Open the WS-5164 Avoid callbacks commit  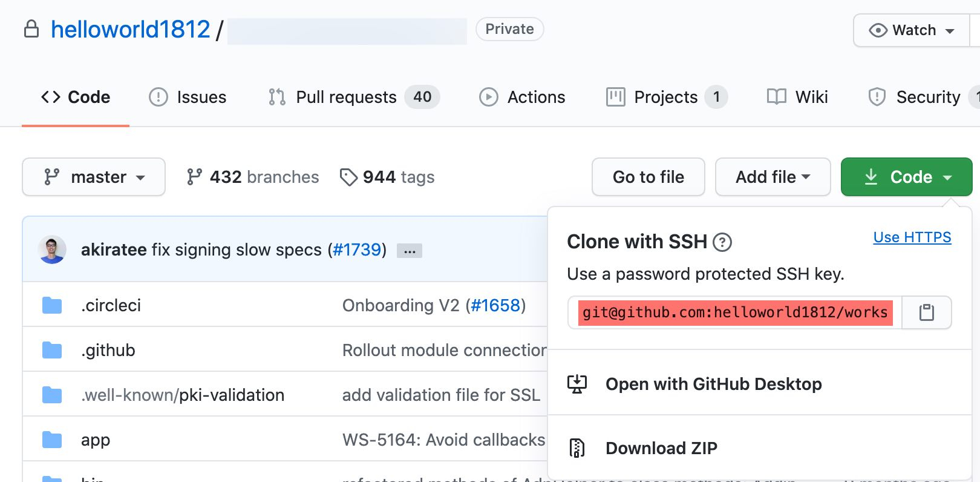point(444,440)
